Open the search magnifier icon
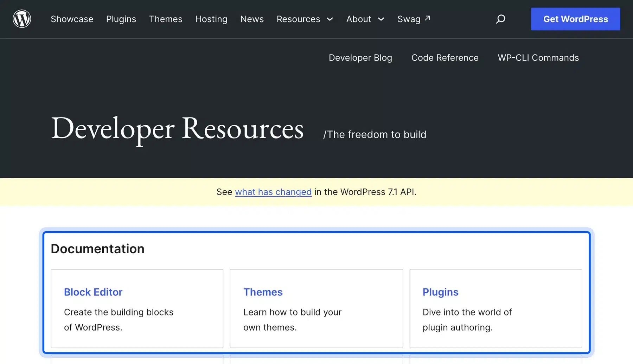Viewport: 633px width, 364px height. click(500, 19)
